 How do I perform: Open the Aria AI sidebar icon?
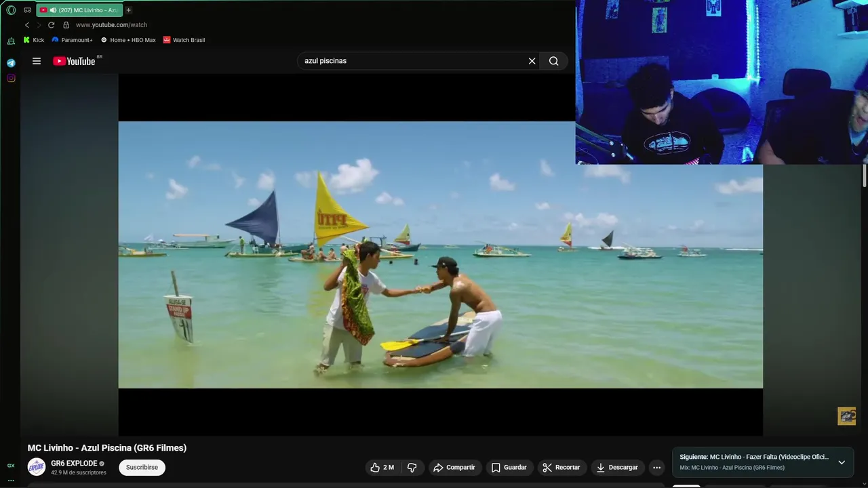tap(11, 41)
